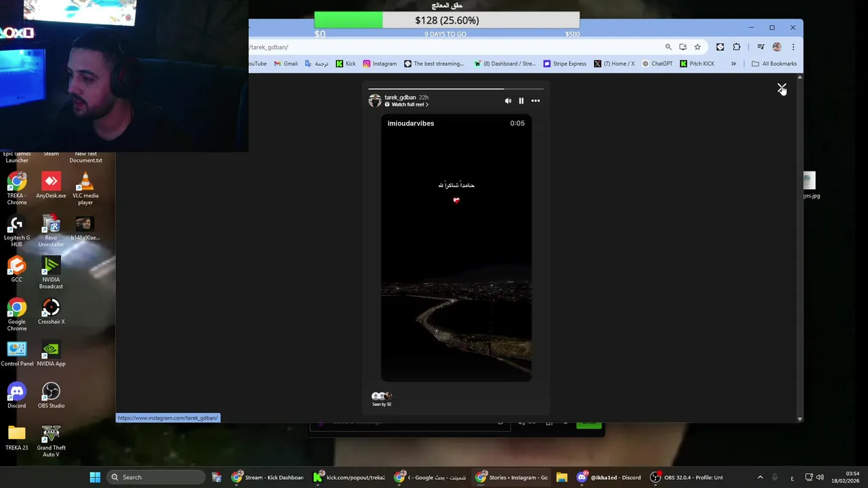This screenshot has height=488, width=868.
Task: Open the Chrome three-dot menu
Action: tap(793, 47)
